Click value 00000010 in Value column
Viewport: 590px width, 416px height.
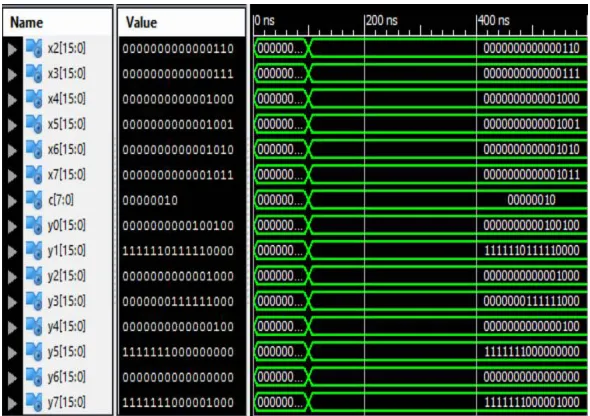click(150, 200)
